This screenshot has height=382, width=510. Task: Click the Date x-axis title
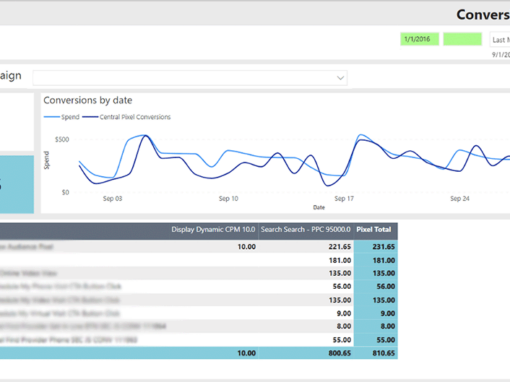coord(319,207)
